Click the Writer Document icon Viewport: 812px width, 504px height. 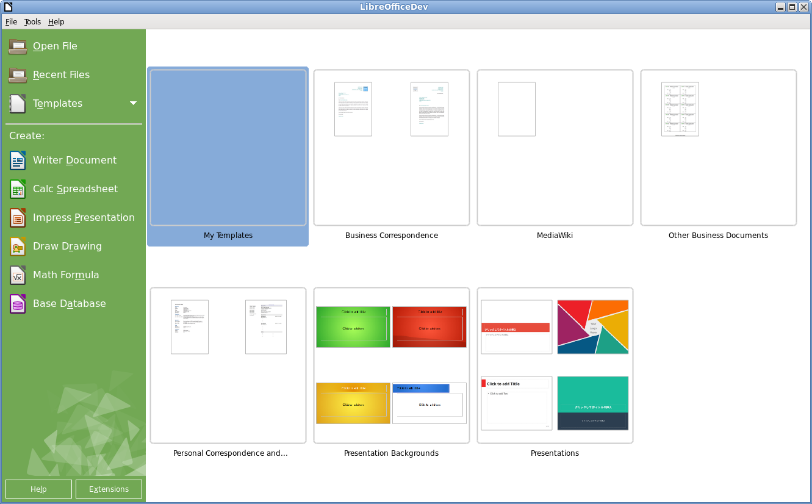coord(18,160)
